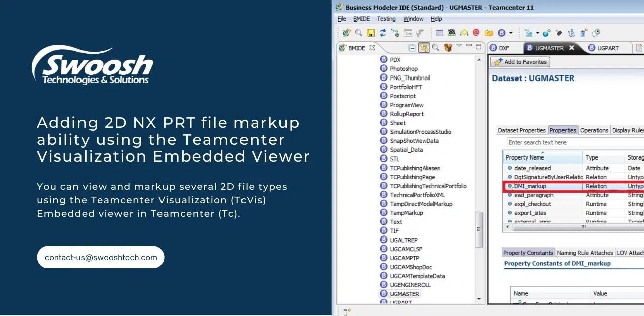Screen dimensions: 644x316
Task: Select the radio bullet beside DMI_markup
Action: pos(510,186)
